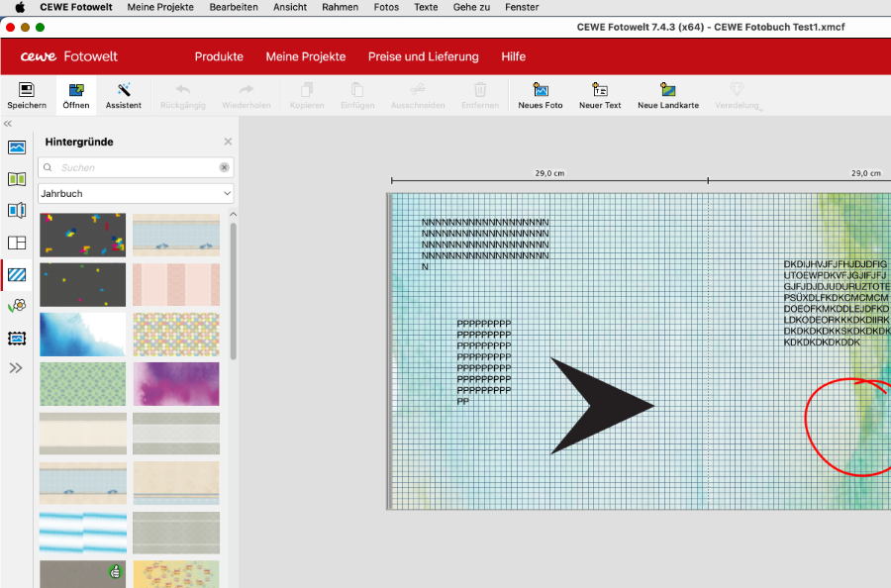This screenshot has height=588, width=891.
Task: Select the page layouts sidebar icon
Action: coord(17,243)
